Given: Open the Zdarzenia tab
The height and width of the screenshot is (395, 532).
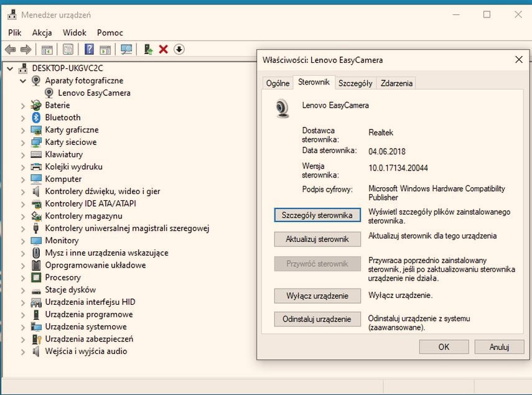Looking at the screenshot, I should click(396, 83).
